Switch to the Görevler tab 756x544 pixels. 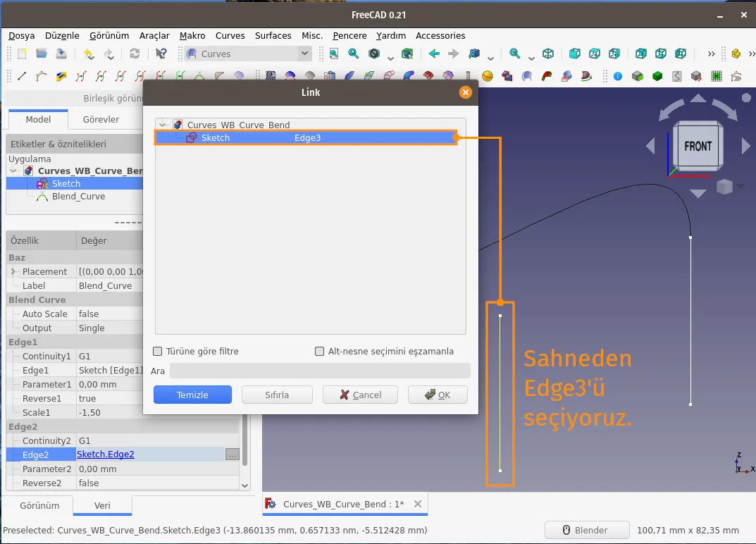[101, 119]
